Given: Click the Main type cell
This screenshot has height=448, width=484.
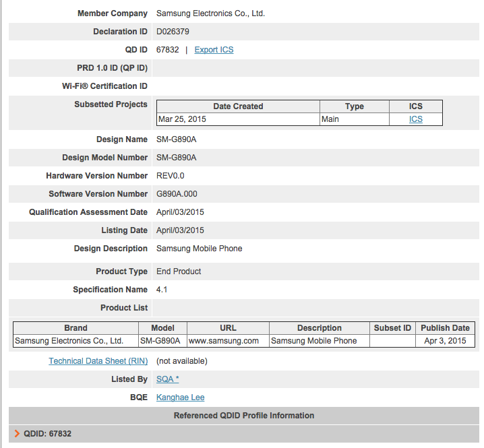Looking at the screenshot, I should coord(355,119).
